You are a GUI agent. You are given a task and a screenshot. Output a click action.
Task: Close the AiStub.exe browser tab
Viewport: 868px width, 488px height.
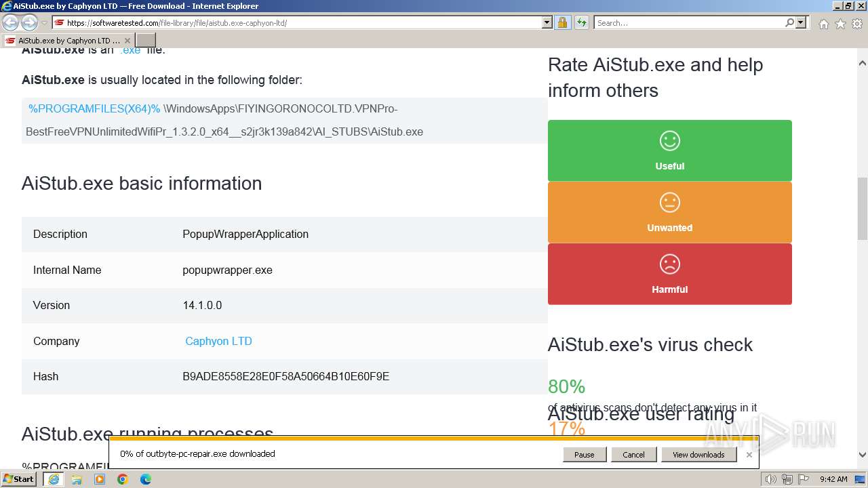click(x=127, y=41)
